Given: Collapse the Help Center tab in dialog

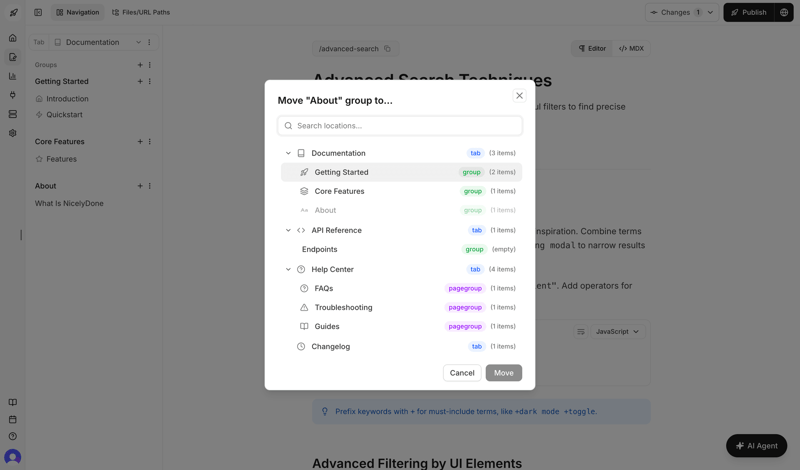Looking at the screenshot, I should click(x=288, y=269).
